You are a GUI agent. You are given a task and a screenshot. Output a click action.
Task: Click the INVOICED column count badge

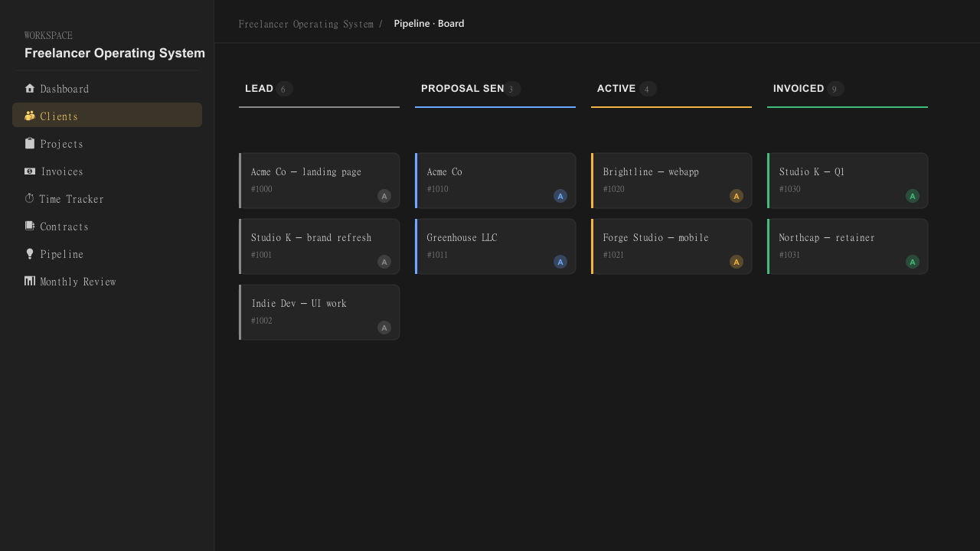tap(835, 89)
